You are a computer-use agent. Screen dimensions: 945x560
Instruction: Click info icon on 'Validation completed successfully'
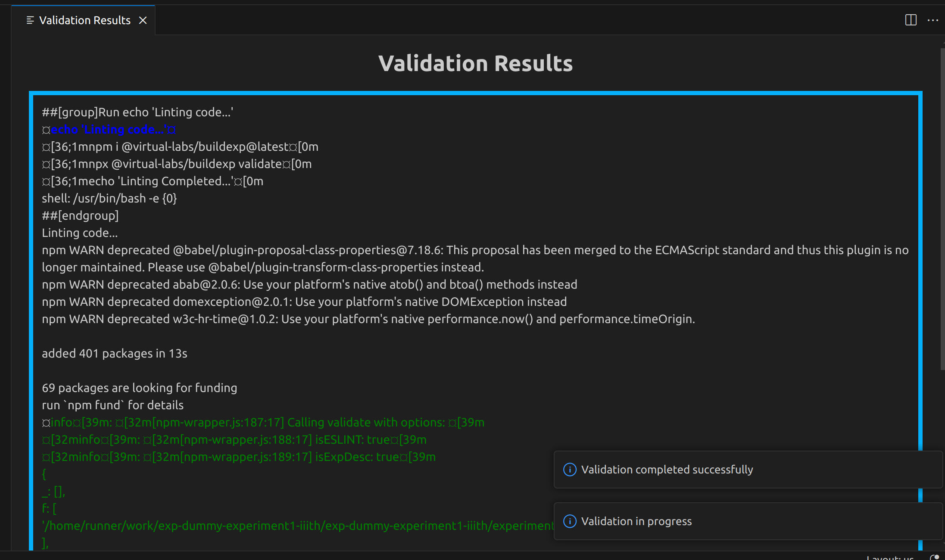570,470
